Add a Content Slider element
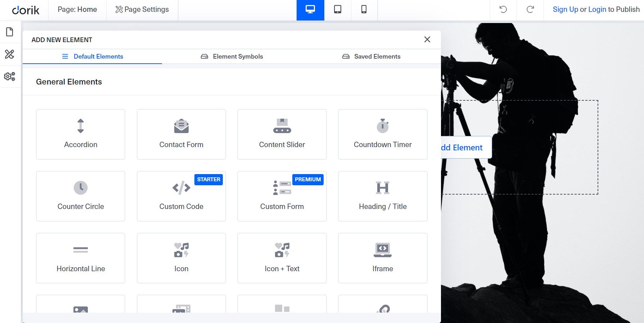The image size is (644, 323). pyautogui.click(x=282, y=134)
